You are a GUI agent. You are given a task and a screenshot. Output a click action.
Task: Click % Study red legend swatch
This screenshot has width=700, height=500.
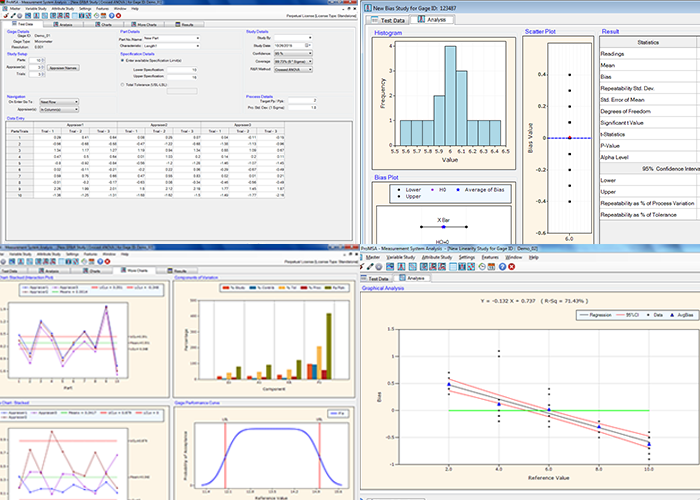[x=226, y=288]
